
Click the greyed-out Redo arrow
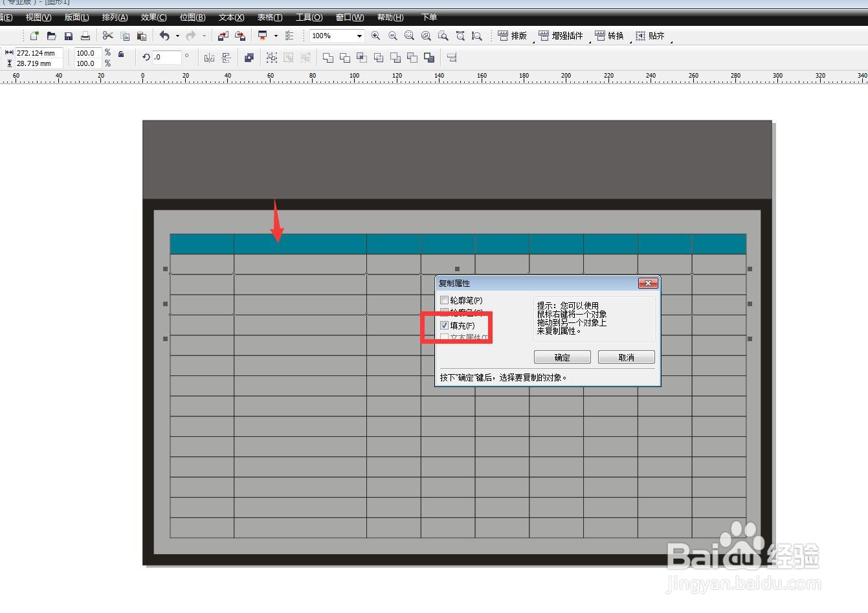[x=191, y=36]
